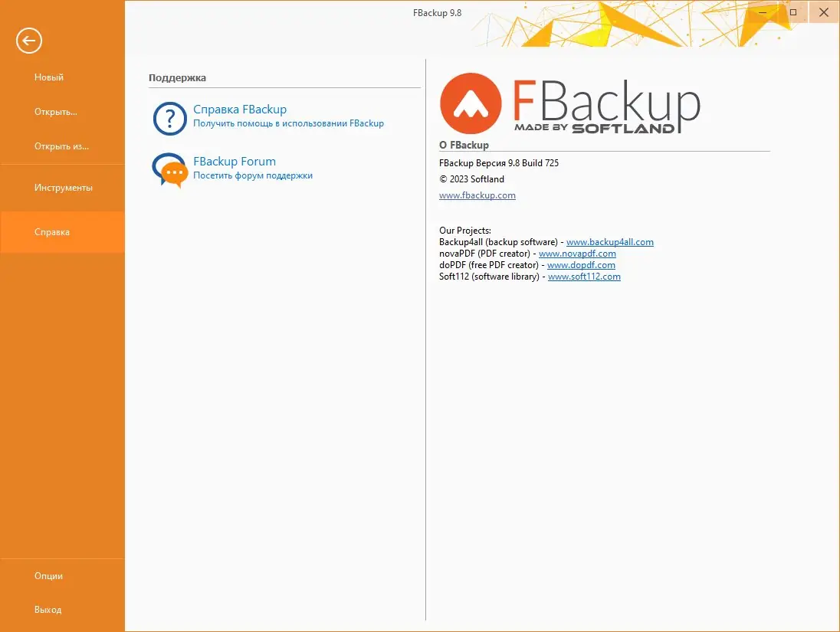Viewport: 840px width, 632px height.
Task: Open the FBackup Forum link
Action: [x=234, y=161]
